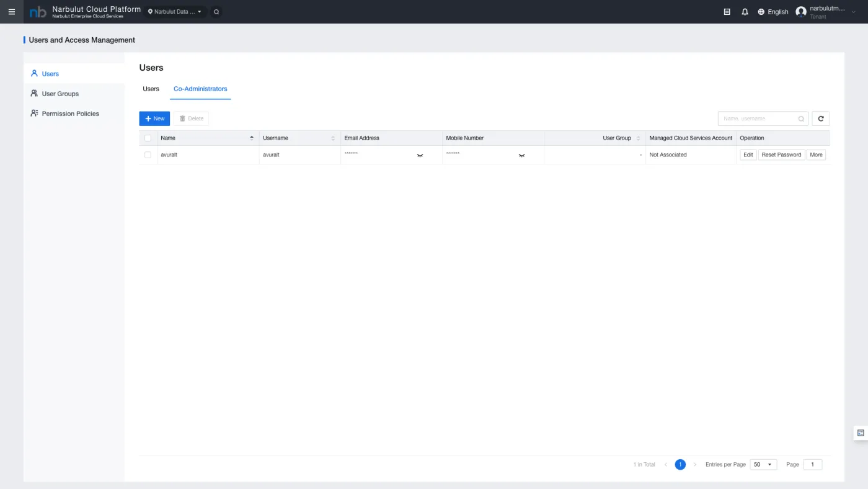Open the hamburger navigation menu
868x489 pixels.
[x=12, y=12]
